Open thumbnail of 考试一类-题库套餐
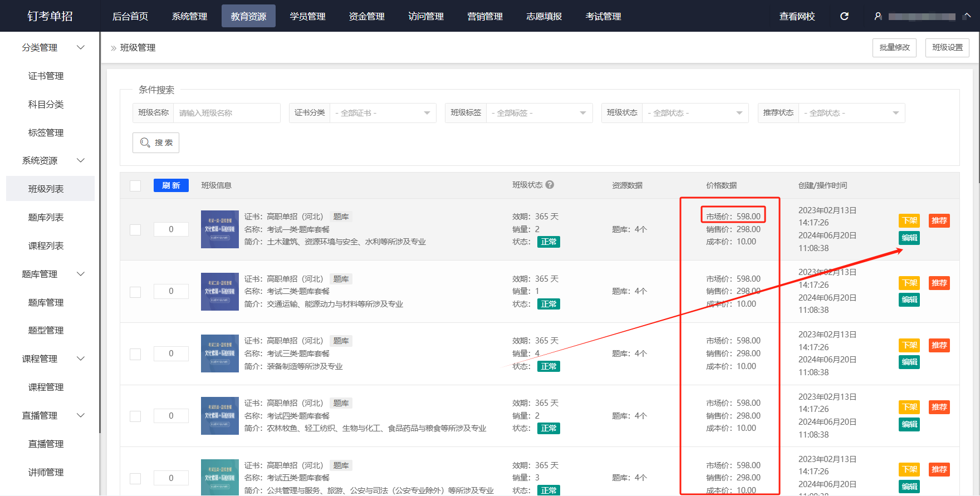The width and height of the screenshot is (980, 496). (x=219, y=229)
